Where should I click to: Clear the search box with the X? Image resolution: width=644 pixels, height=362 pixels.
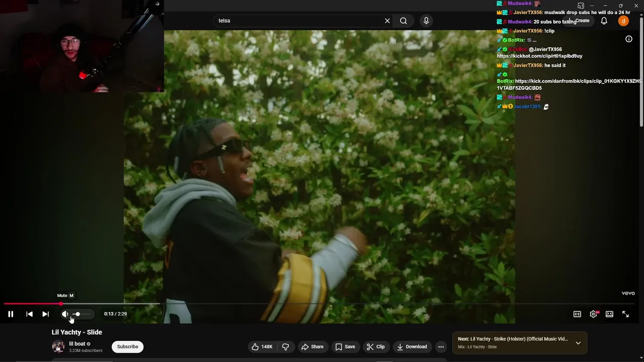387,21
